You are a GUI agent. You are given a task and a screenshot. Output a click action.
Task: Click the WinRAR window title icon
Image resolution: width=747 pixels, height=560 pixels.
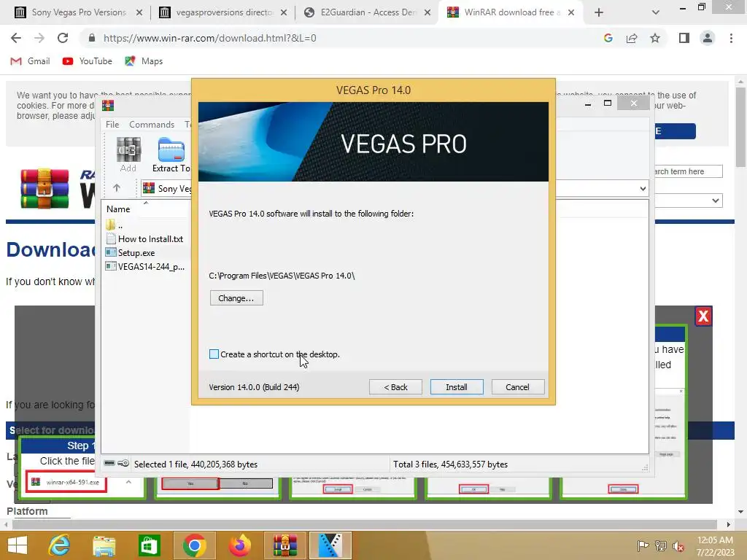(x=108, y=105)
